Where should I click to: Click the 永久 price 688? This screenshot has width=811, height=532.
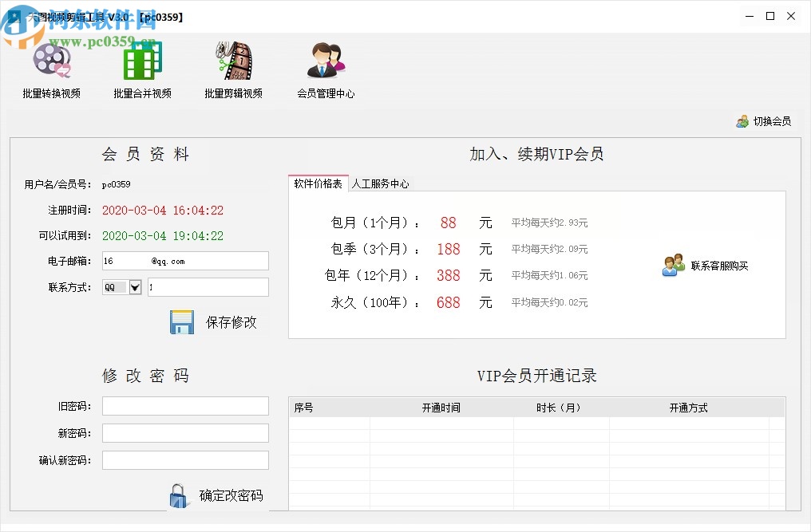(449, 302)
